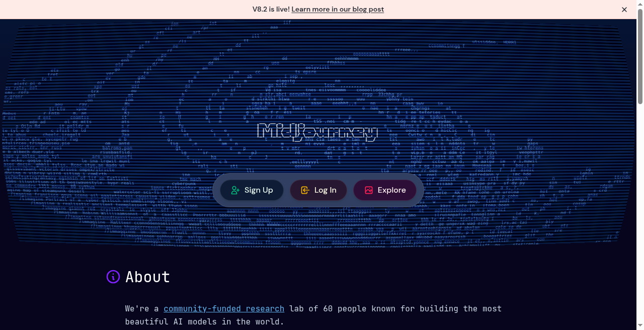Viewport: 644px width, 330px height.
Task: Click the Sign Up button
Action: click(252, 190)
